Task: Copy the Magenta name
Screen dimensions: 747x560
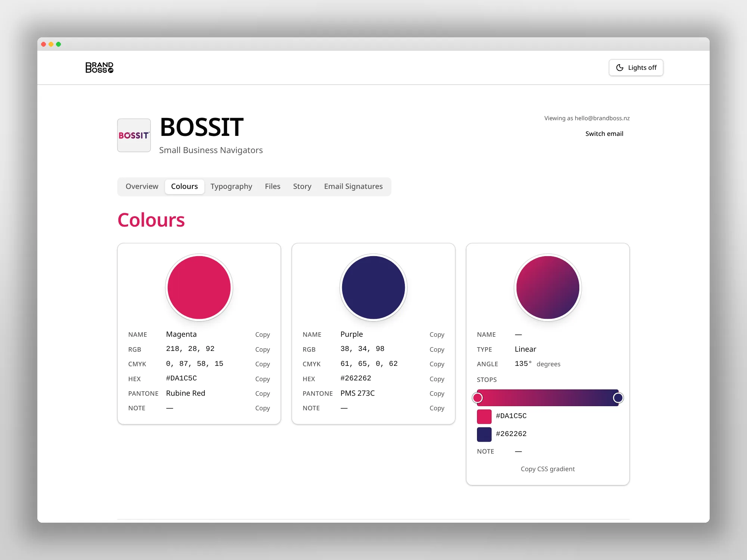Action: tap(262, 335)
